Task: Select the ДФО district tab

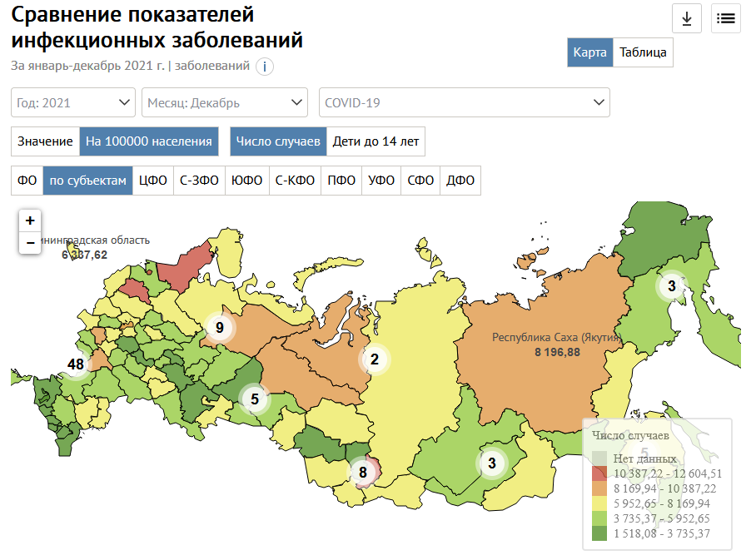Action: click(460, 181)
